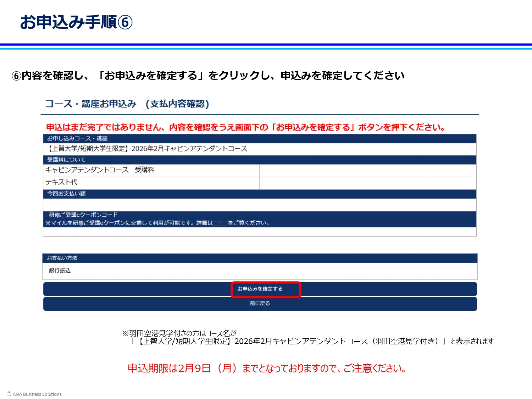
Task: Select the 受講料について section header
Action: click(x=66, y=160)
